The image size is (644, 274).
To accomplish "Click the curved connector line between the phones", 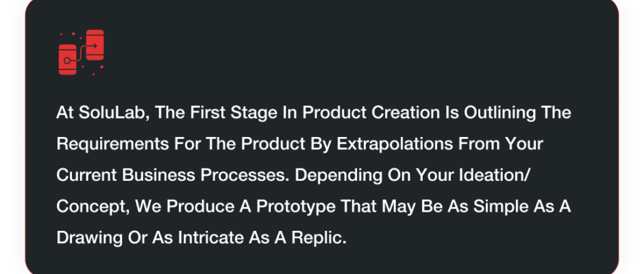I will pos(81,54).
